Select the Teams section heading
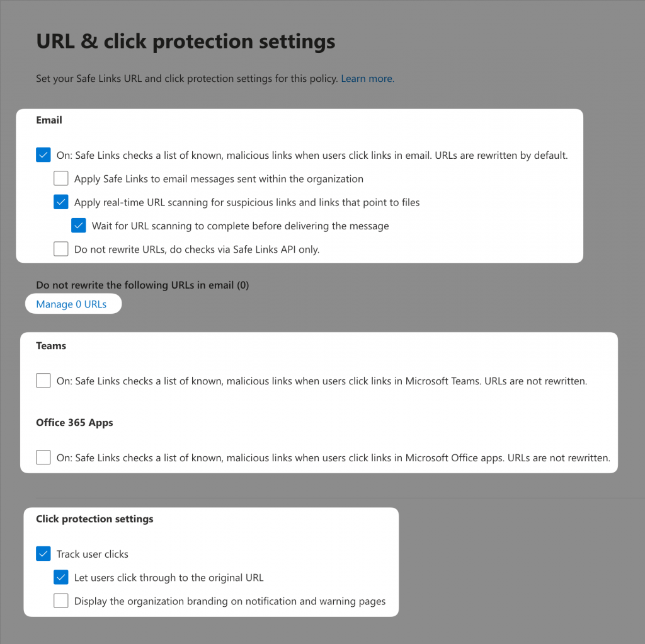This screenshot has height=644, width=645. click(50, 345)
